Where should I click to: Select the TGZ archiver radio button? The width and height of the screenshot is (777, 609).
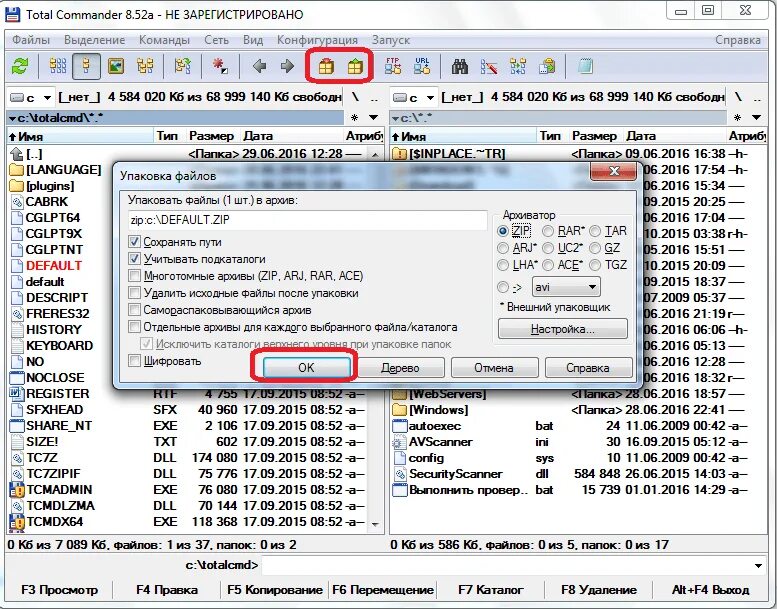[595, 265]
